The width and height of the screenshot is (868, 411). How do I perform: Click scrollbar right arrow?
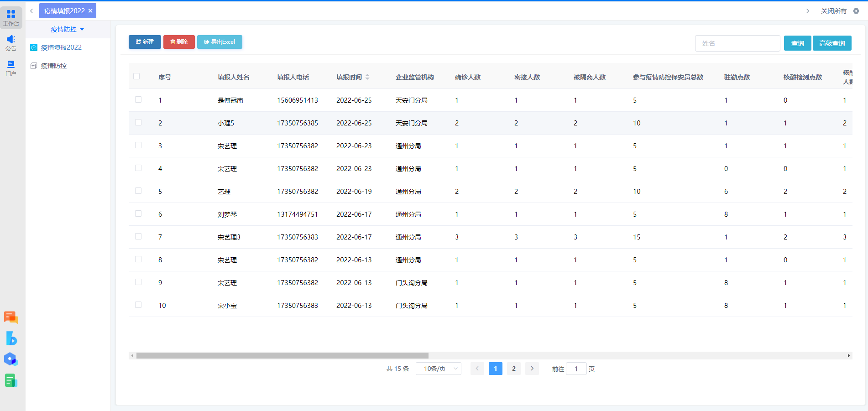click(x=849, y=355)
